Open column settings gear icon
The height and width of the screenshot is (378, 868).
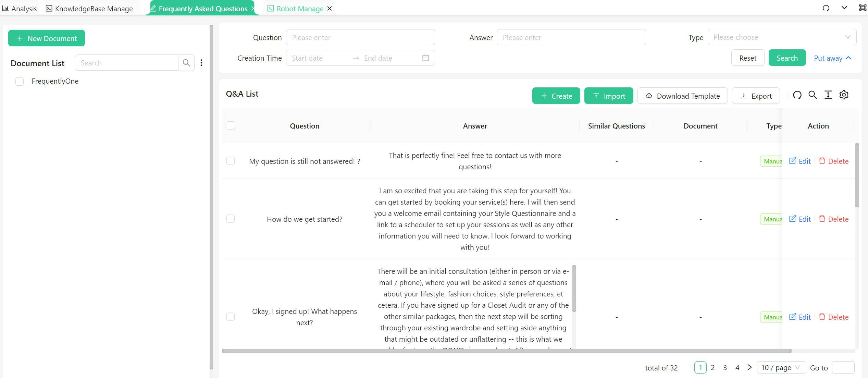tap(844, 95)
